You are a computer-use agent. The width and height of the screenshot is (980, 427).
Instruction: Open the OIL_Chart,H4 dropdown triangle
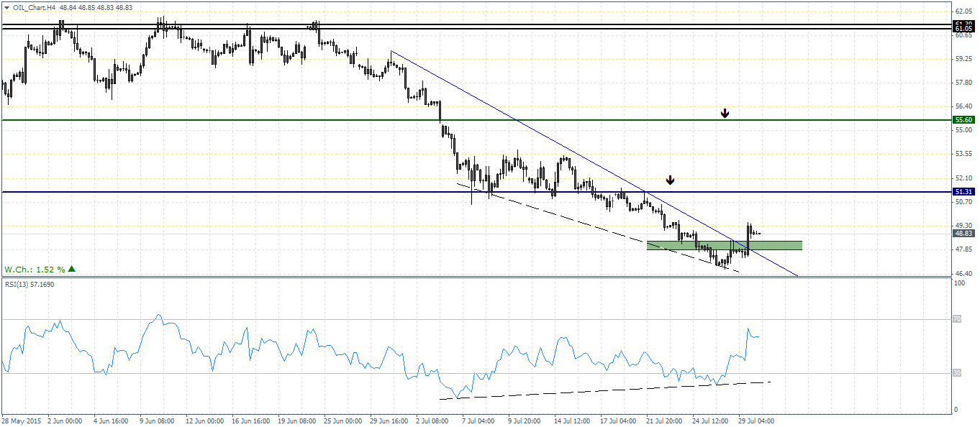pyautogui.click(x=6, y=6)
